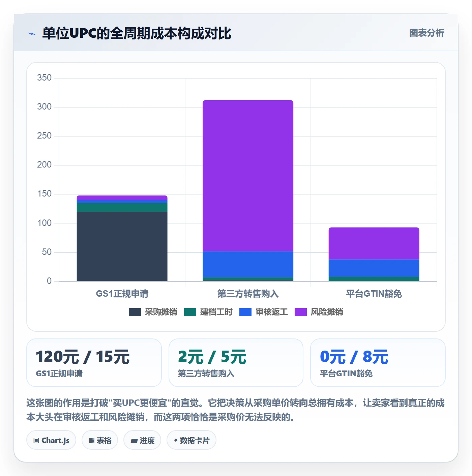Open the 0元 / 8元 data card
Image resolution: width=472 pixels, height=476 pixels.
coord(378,363)
